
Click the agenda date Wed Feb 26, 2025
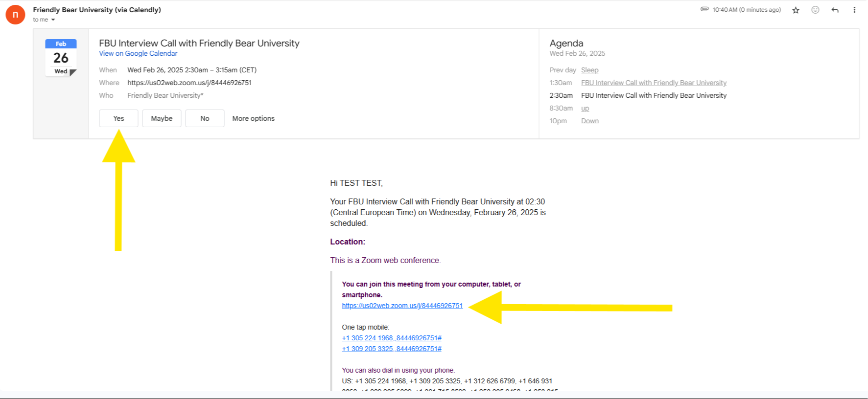(577, 53)
